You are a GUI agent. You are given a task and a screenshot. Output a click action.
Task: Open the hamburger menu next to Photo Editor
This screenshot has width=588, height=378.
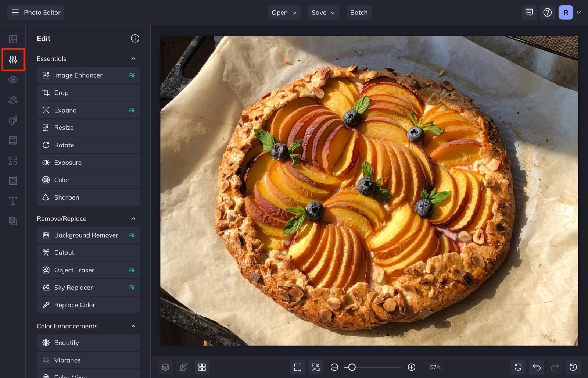(15, 12)
